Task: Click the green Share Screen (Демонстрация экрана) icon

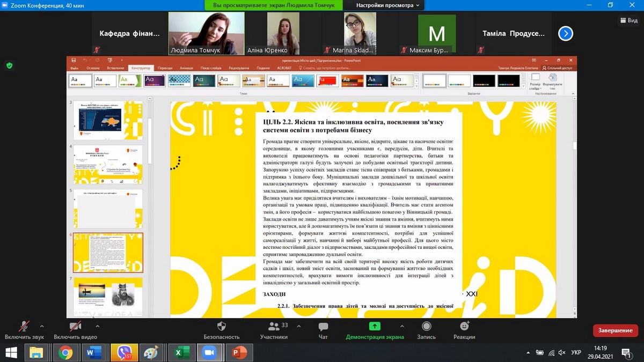Action: (375, 326)
